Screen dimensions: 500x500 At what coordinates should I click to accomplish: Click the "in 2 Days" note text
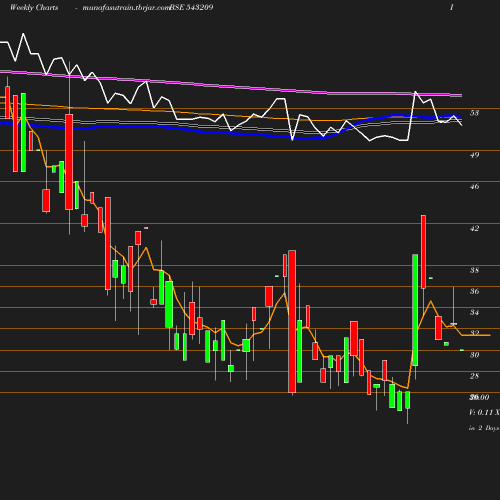pyautogui.click(x=484, y=428)
